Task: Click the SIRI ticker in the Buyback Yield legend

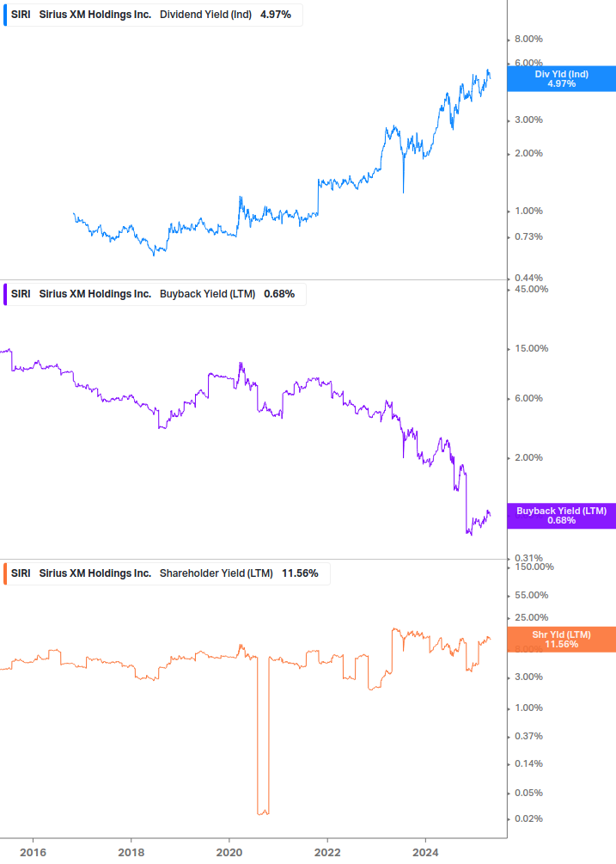Action: (x=21, y=294)
